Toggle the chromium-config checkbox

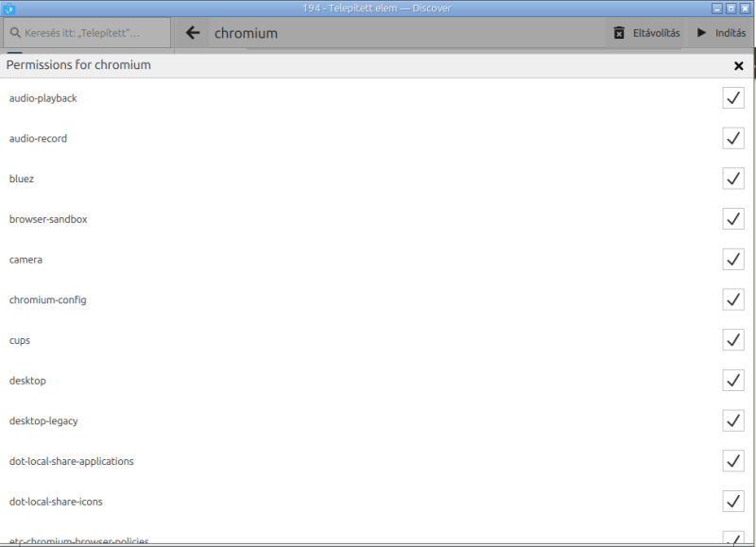pyautogui.click(x=733, y=299)
